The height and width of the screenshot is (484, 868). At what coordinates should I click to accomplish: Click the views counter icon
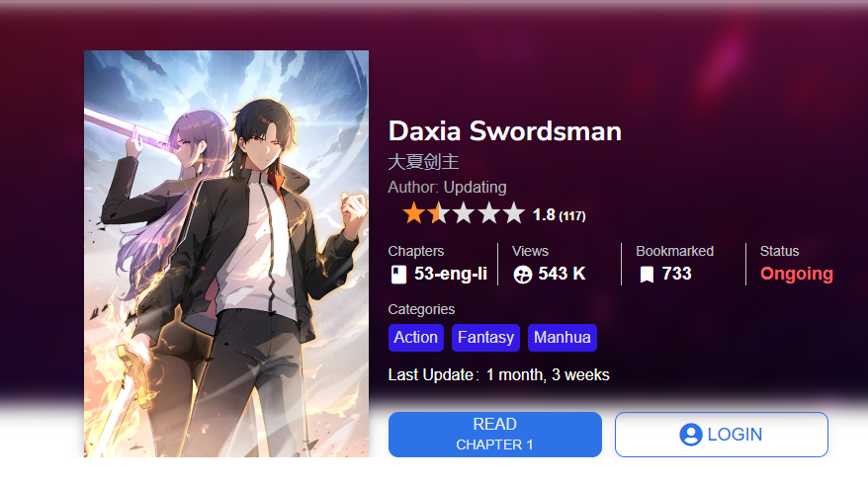pos(523,275)
